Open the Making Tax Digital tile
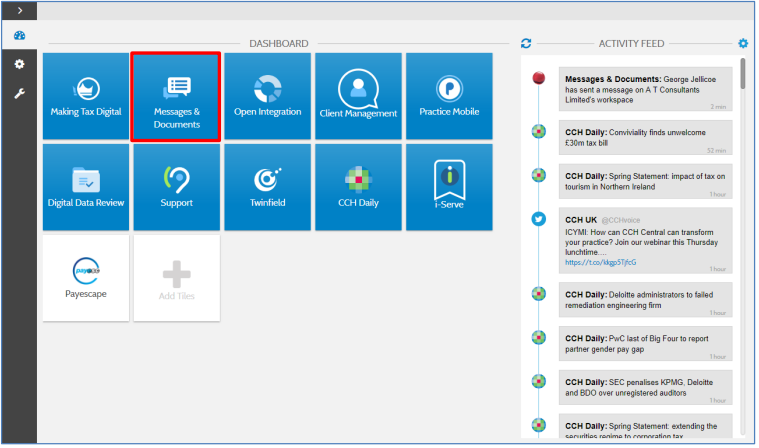 click(x=86, y=96)
